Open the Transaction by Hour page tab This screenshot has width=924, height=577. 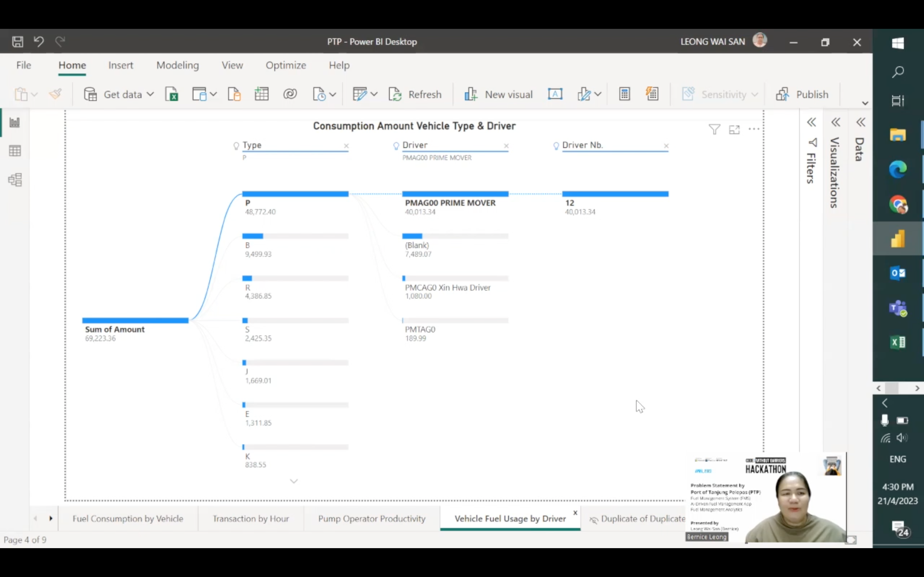(250, 518)
